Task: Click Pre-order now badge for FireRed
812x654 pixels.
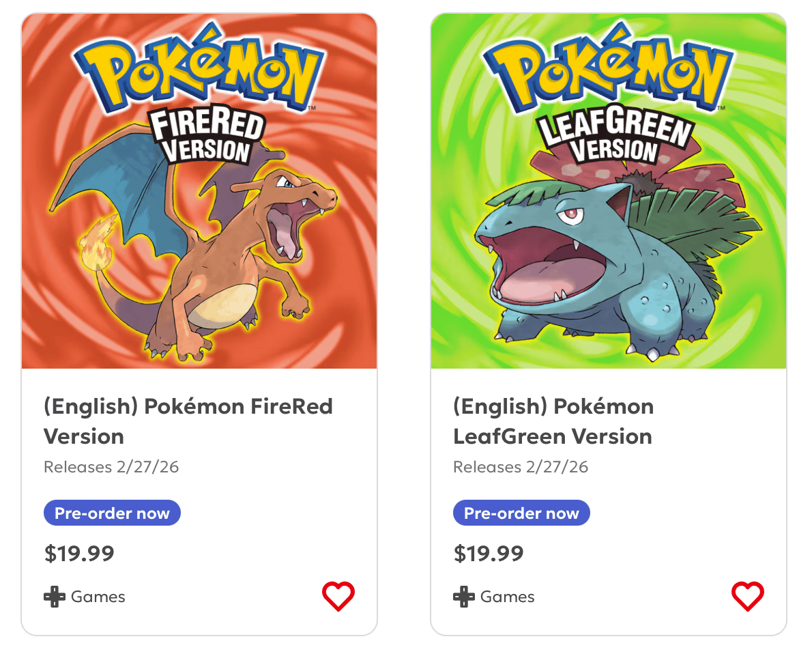Action: (112, 513)
